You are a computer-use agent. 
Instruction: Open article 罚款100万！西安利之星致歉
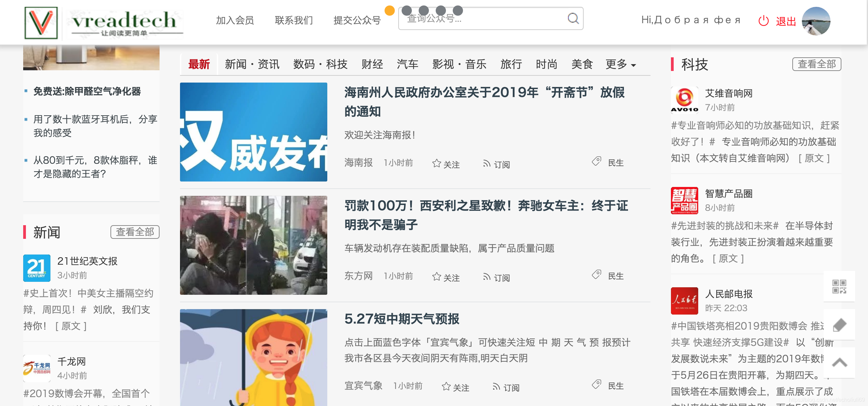[486, 215]
